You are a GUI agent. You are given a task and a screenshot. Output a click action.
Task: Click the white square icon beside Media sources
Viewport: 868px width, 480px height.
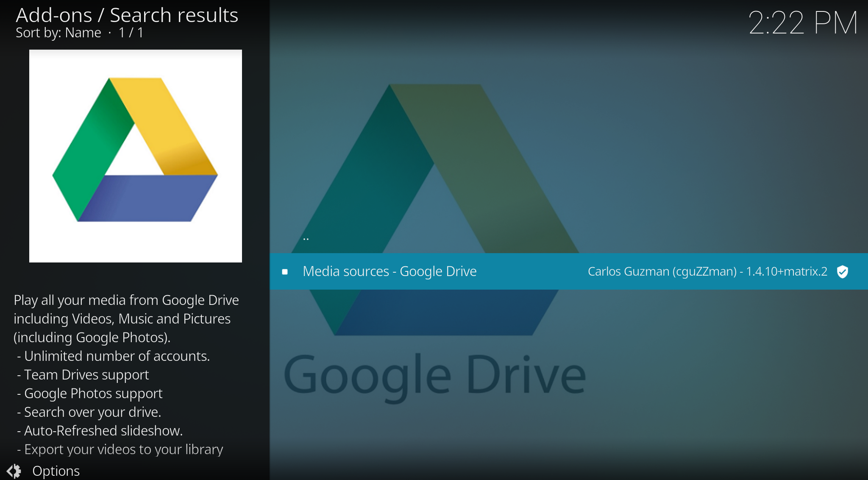click(x=285, y=272)
